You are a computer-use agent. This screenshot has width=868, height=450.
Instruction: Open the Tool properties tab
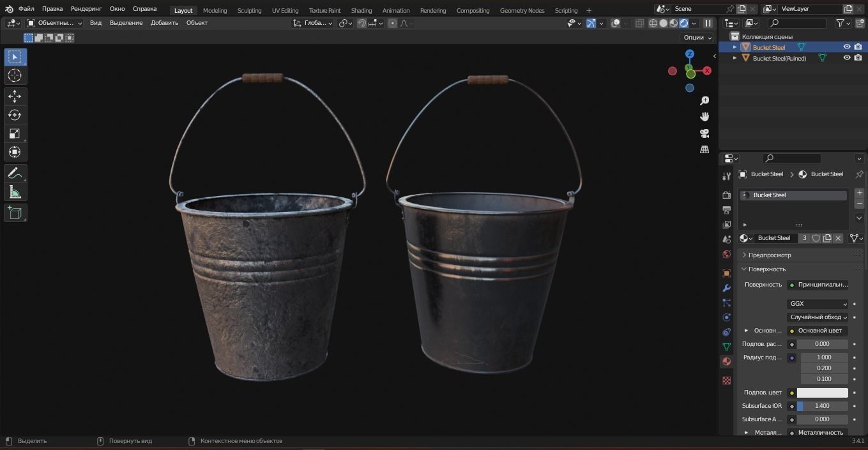[726, 176]
